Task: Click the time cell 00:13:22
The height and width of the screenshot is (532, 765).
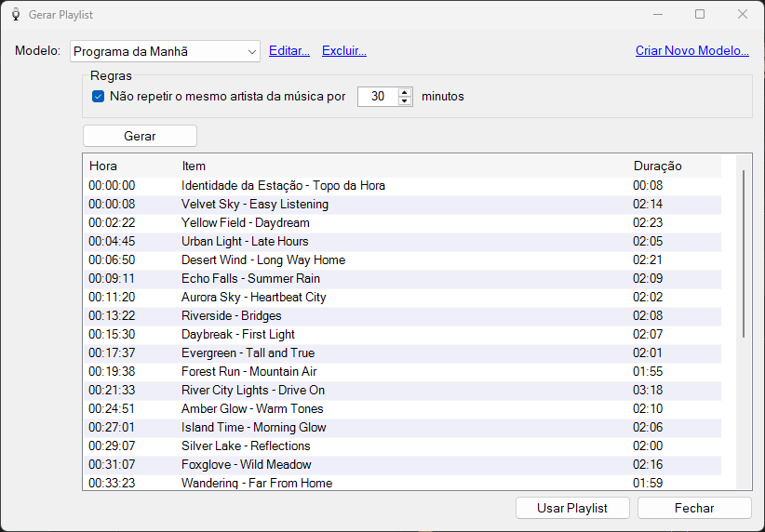Action: pos(112,316)
